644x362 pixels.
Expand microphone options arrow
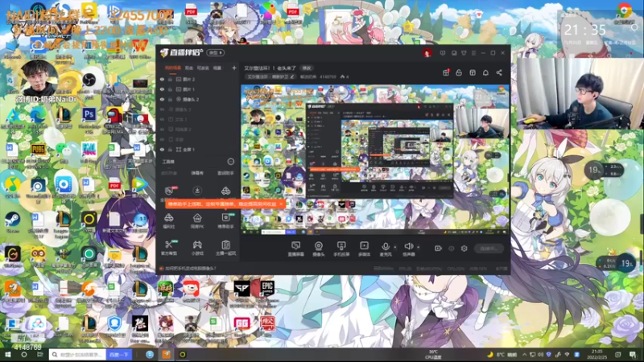395,247
